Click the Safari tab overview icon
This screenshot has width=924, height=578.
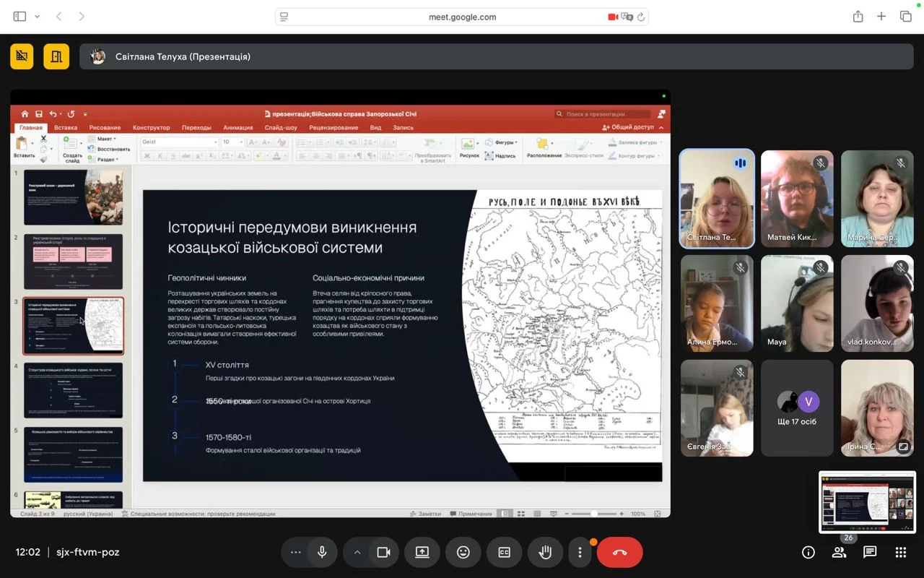[905, 17]
